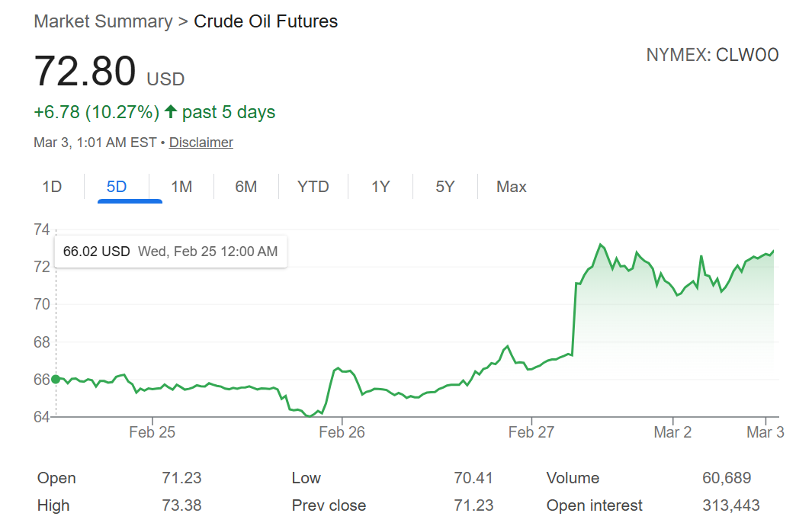Open the Disclaimer link
Image resolution: width=812 pixels, height=526 pixels.
(201, 143)
